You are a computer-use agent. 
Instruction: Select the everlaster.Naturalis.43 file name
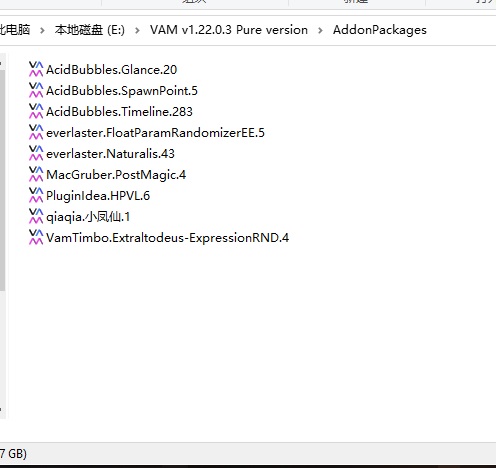[x=110, y=154]
